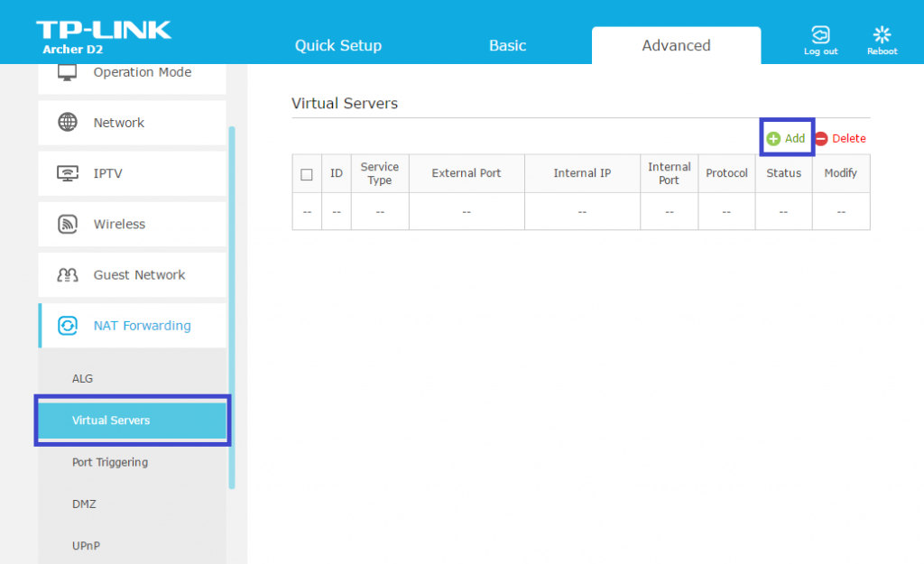The height and width of the screenshot is (564, 924).
Task: Go to the DMZ settings page
Action: click(x=84, y=504)
